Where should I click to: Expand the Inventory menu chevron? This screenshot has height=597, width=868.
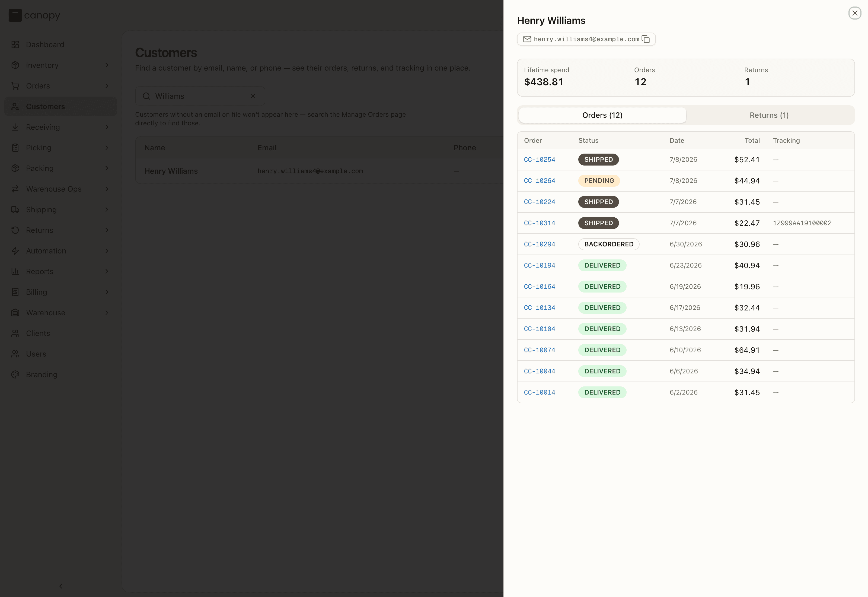coord(107,65)
